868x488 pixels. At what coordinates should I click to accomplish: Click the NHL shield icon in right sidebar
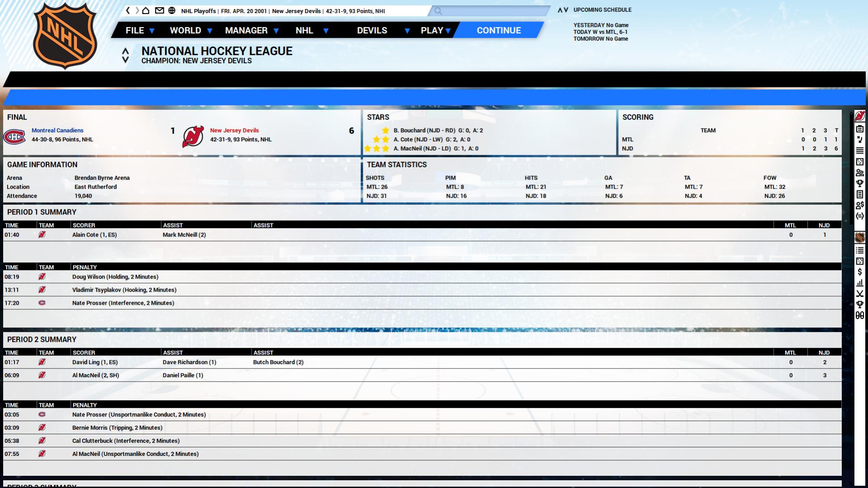pos(859,237)
